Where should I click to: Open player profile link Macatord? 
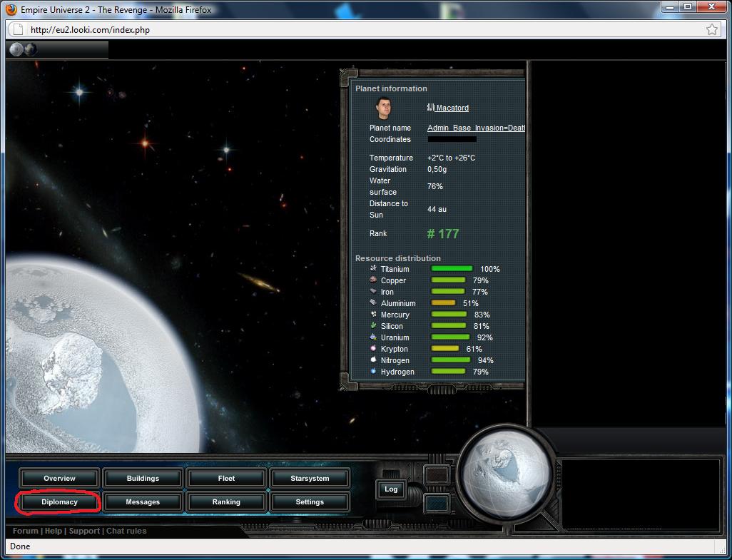point(452,108)
